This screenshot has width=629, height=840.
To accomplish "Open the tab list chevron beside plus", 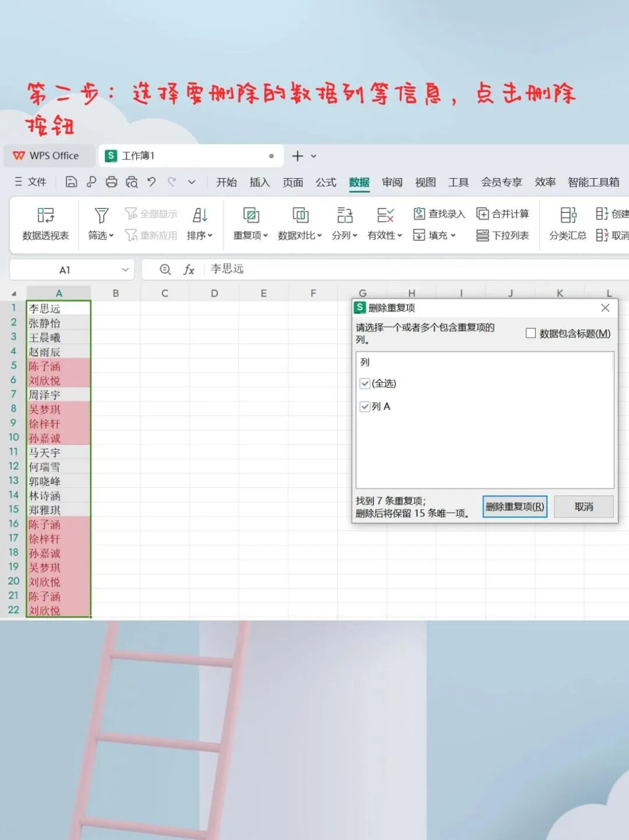I will [x=314, y=156].
